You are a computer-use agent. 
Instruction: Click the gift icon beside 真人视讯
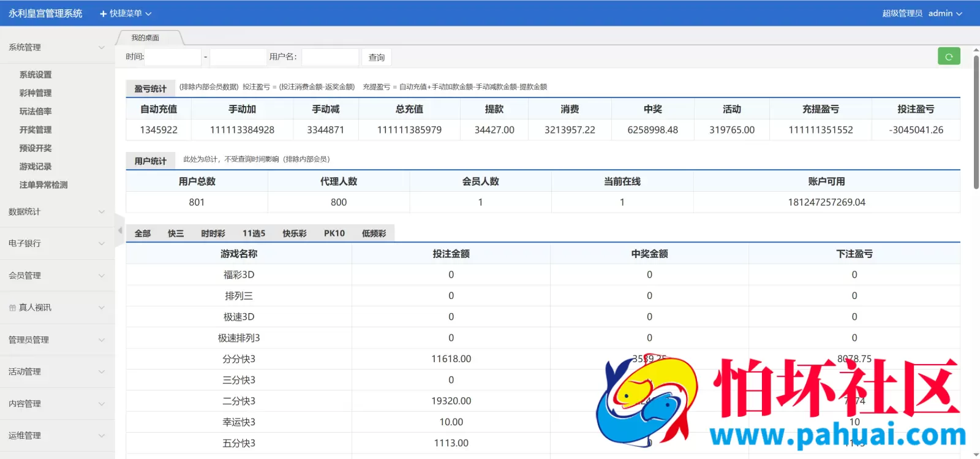12,308
